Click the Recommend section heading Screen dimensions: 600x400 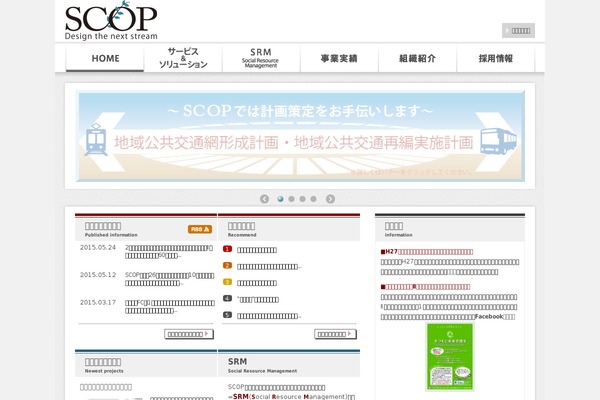coord(289,229)
